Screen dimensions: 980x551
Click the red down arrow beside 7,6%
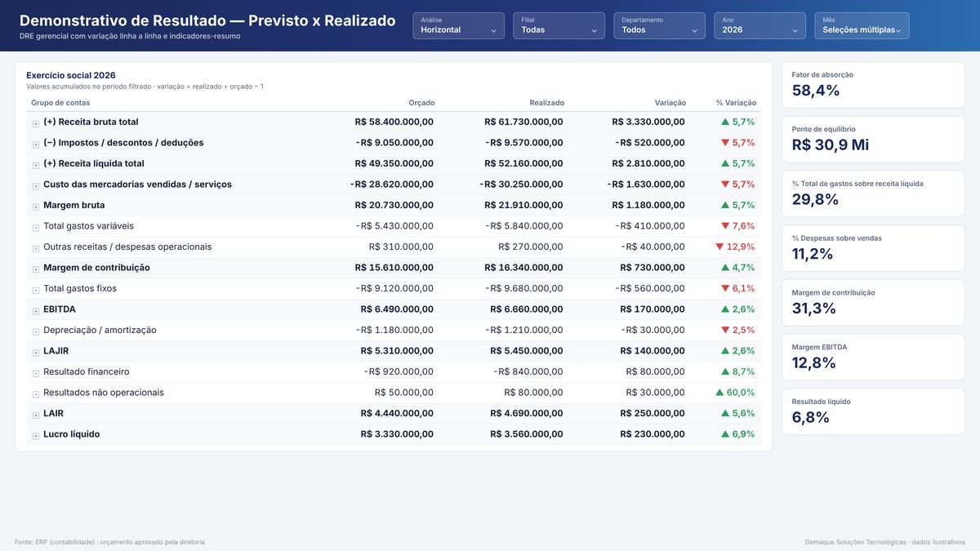[x=725, y=226]
